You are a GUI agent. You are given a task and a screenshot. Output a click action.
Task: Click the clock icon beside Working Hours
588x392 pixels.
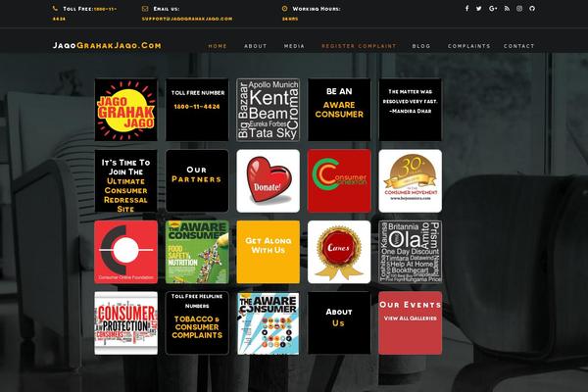(x=284, y=8)
